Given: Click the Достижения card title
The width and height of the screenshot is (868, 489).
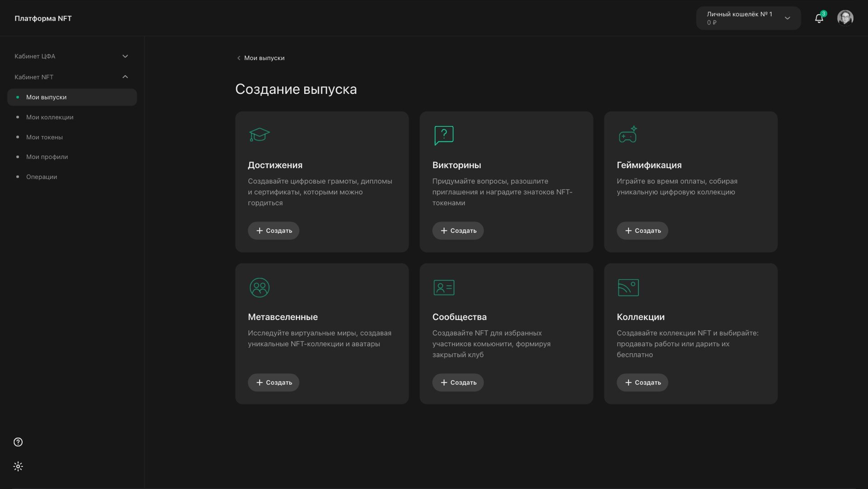Looking at the screenshot, I should click(275, 165).
